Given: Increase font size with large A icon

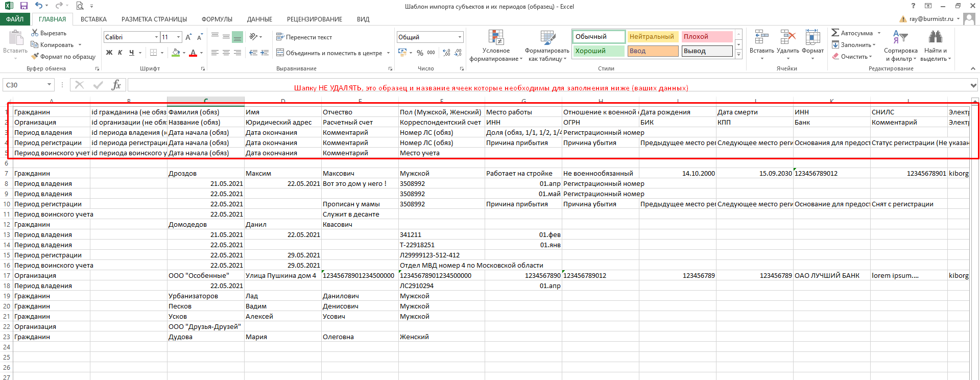Looking at the screenshot, I should (188, 37).
